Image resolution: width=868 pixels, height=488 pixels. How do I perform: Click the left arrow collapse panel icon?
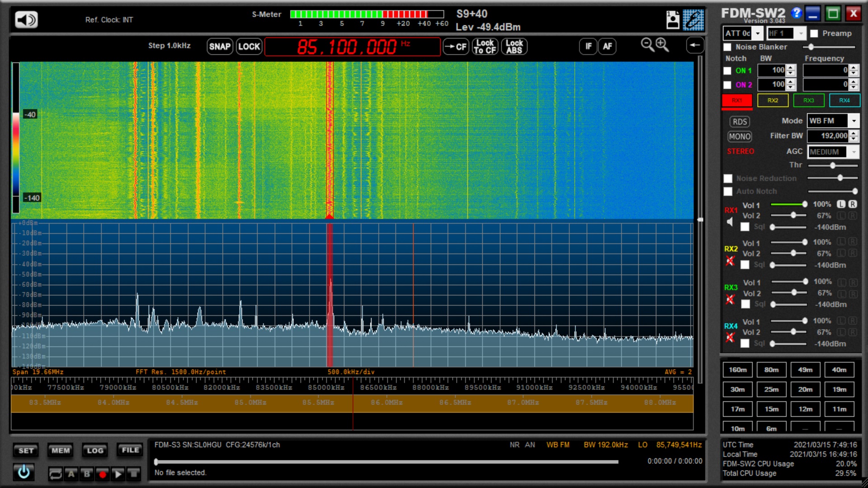click(695, 45)
